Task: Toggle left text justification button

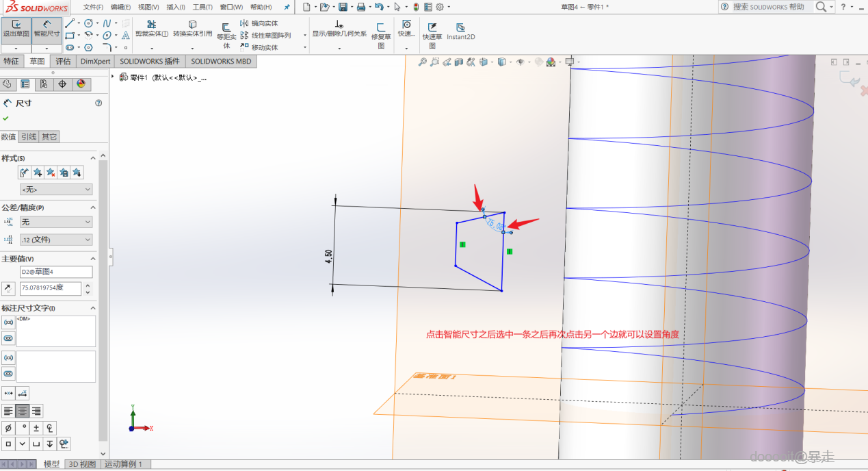Action: [8, 411]
